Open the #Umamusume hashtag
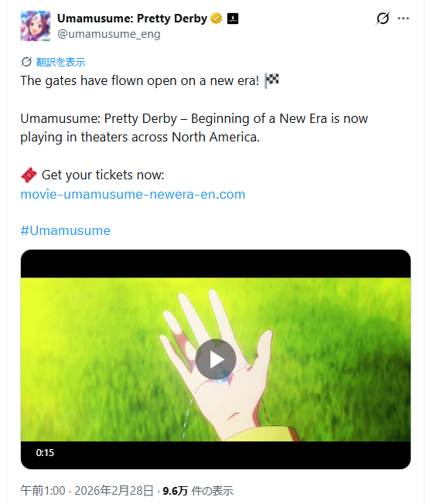 65,230
